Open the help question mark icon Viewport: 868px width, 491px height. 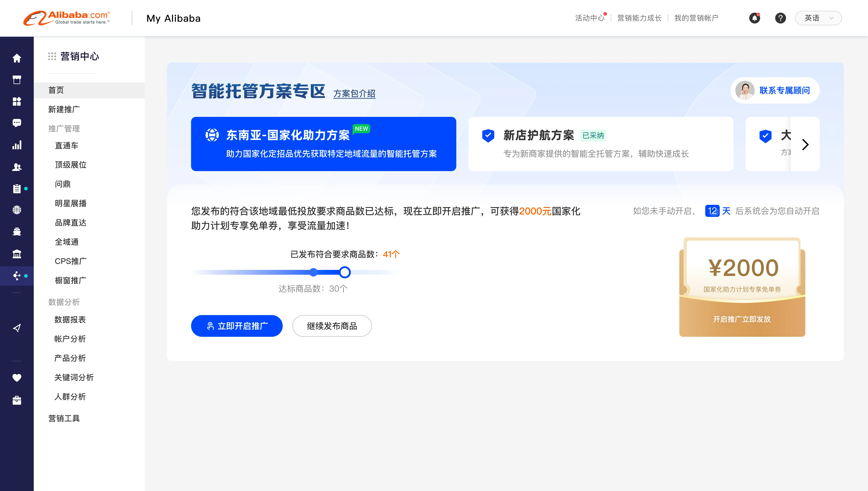click(x=780, y=18)
